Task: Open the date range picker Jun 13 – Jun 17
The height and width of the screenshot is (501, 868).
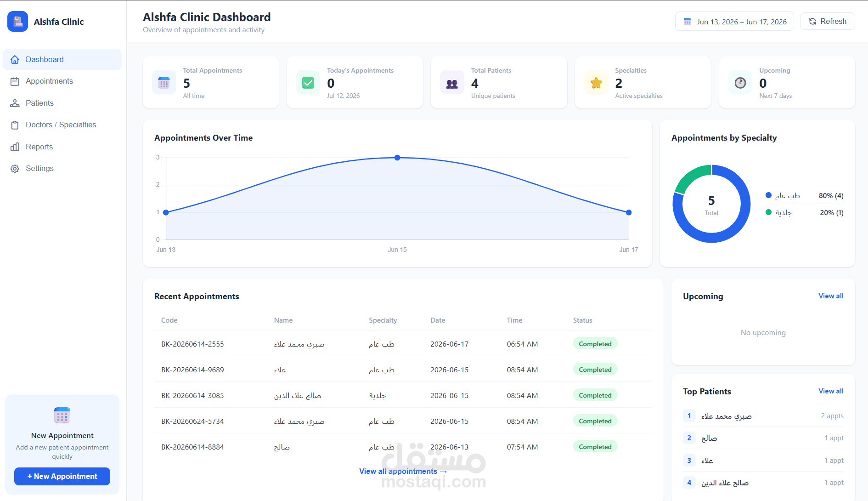Action: pos(734,22)
